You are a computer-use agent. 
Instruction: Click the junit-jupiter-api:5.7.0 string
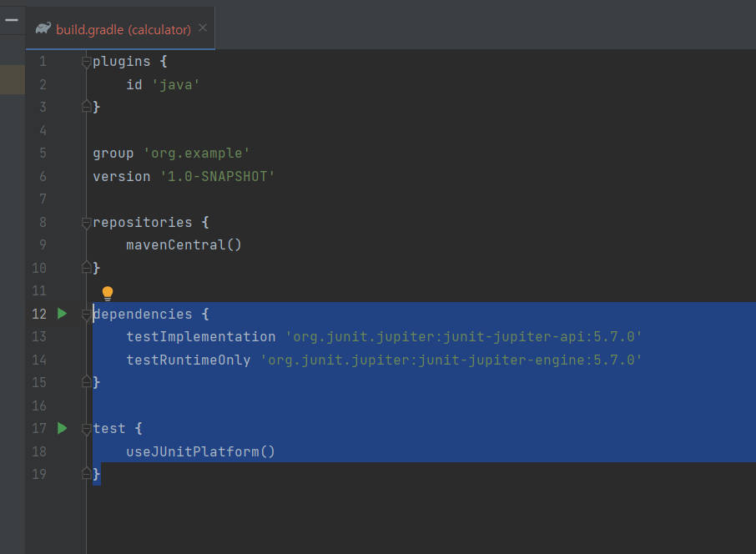463,336
